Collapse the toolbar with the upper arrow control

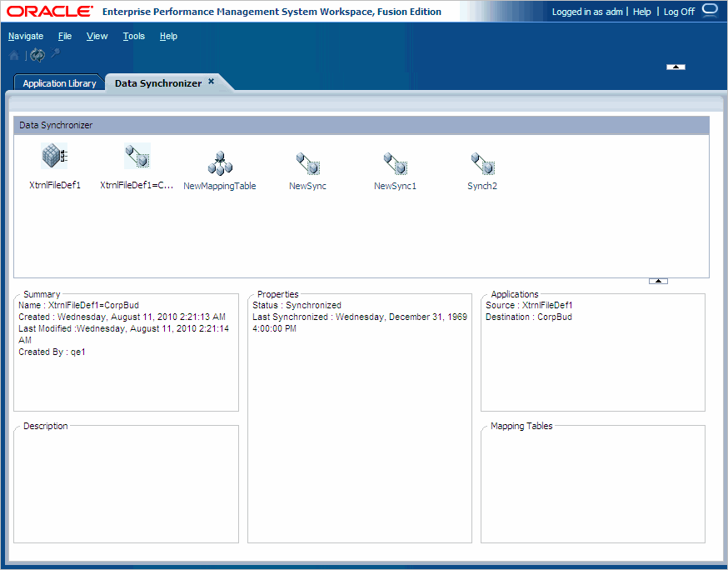[675, 66]
